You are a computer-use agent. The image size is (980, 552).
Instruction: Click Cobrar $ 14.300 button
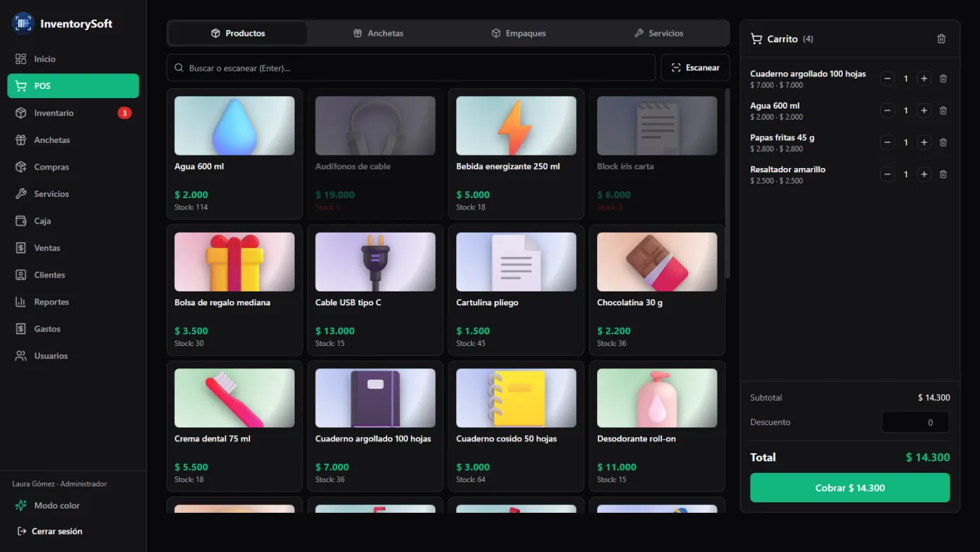point(850,488)
